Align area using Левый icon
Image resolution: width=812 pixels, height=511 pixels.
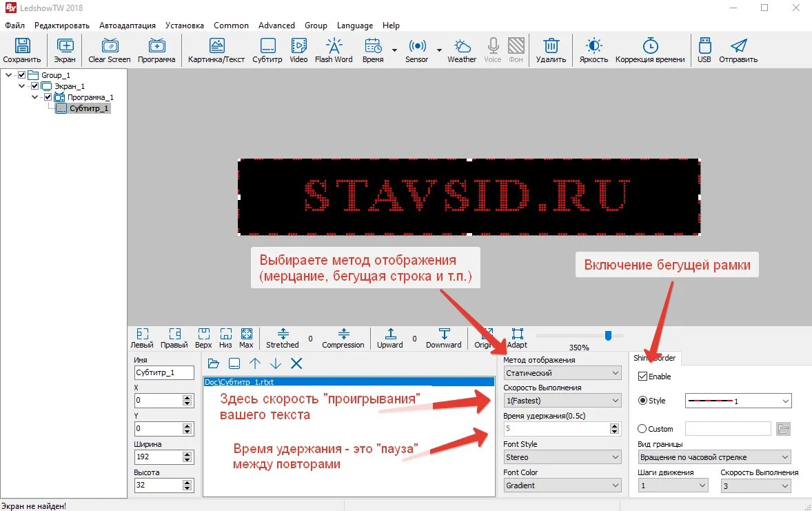(142, 334)
